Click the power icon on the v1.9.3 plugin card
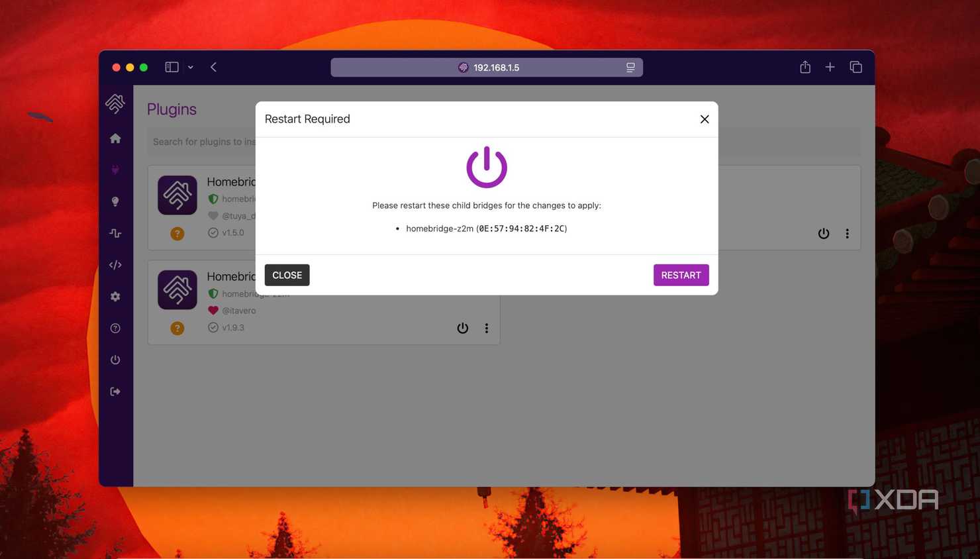The width and height of the screenshot is (980, 559). point(463,328)
